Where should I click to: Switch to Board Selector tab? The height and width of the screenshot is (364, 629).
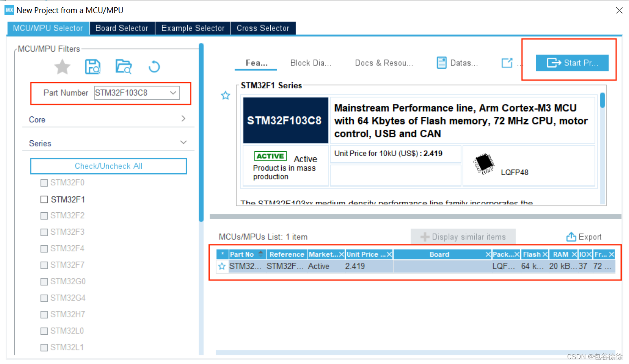122,28
